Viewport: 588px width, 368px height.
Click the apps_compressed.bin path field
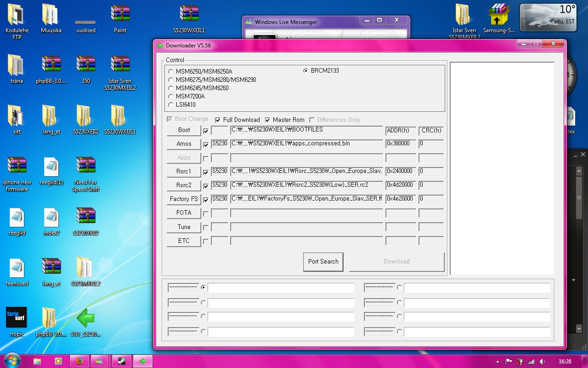tap(306, 144)
